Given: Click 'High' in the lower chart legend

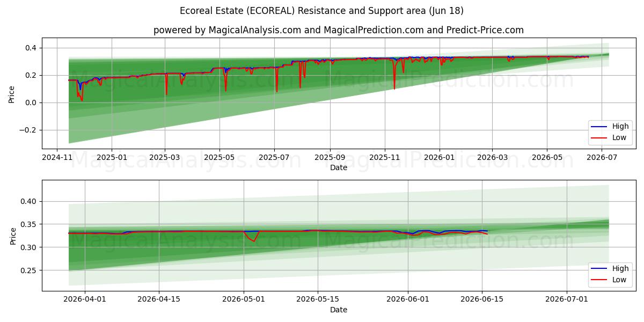Looking at the screenshot, I should (x=620, y=268).
